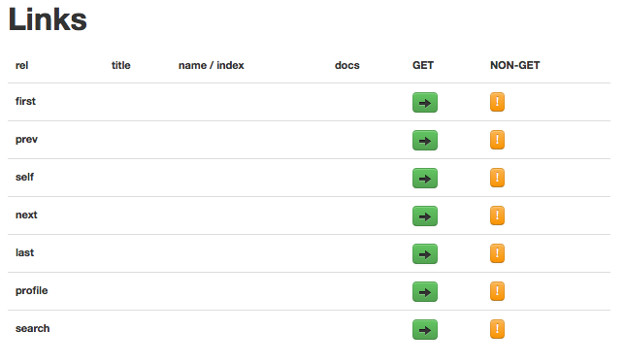Select the profile rel label
The height and width of the screenshot is (364, 625).
(x=31, y=290)
